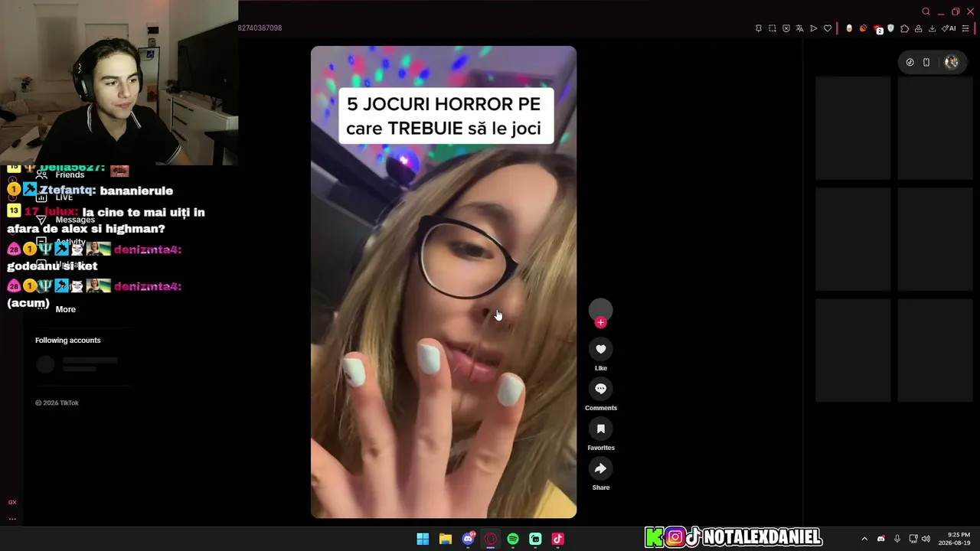The width and height of the screenshot is (980, 551).
Task: Click the round TikTok icon beside phone icon
Action: (910, 63)
